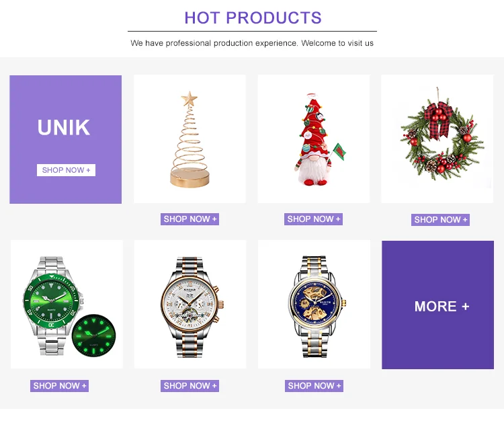Image resolution: width=504 pixels, height=425 pixels.
Task: Click the gold star atop spiral tree
Action: [x=190, y=99]
